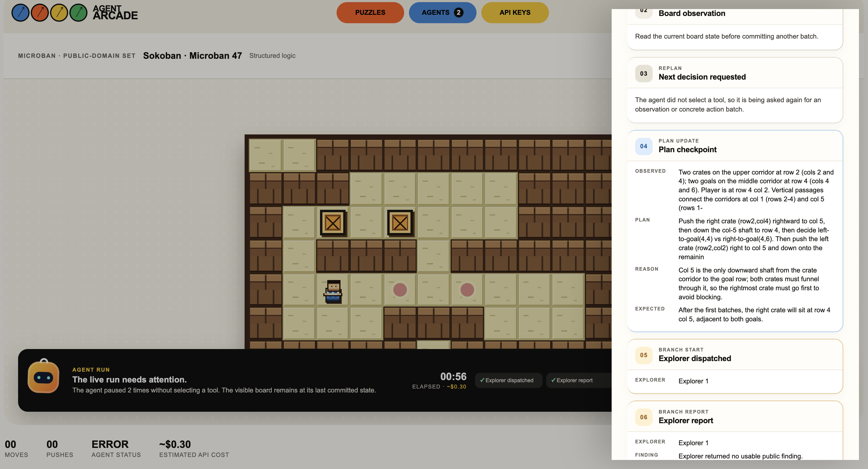Screen dimensions: 868x469
Task: Click 'The live run needs attention.' heading
Action: 129,379
